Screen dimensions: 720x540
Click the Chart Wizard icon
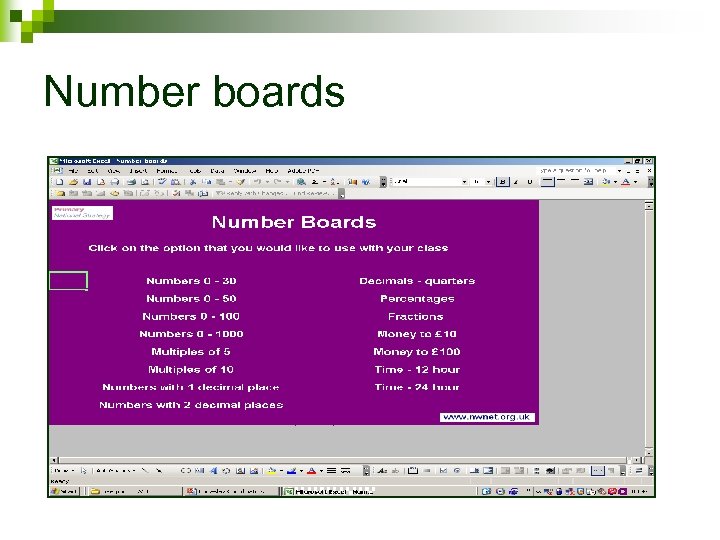pyautogui.click(x=352, y=182)
